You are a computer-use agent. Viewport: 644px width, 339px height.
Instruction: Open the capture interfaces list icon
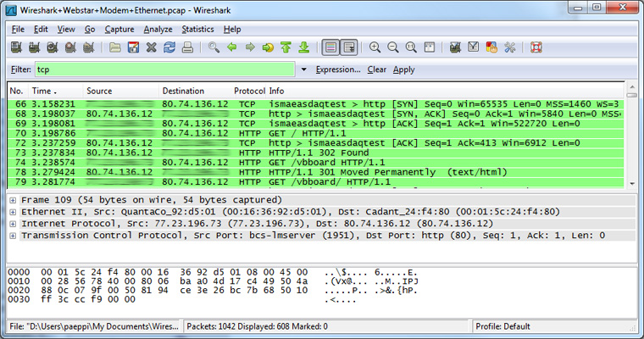point(16,47)
